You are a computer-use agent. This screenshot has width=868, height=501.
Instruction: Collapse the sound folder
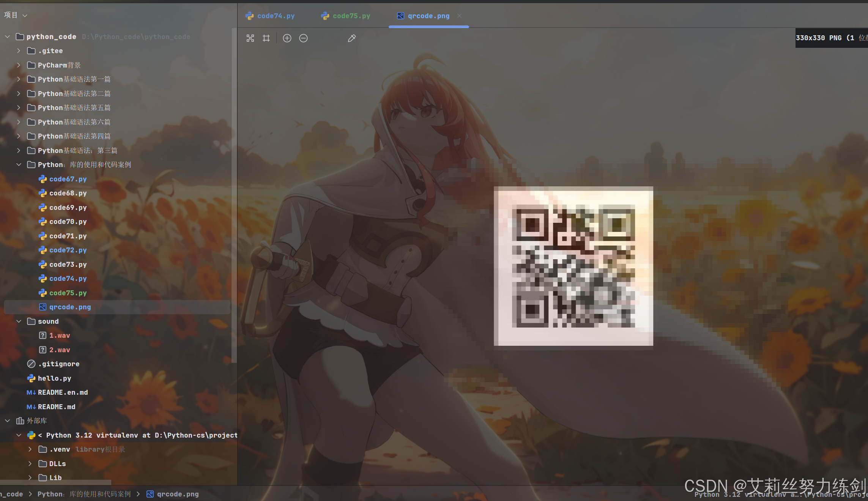(x=19, y=321)
